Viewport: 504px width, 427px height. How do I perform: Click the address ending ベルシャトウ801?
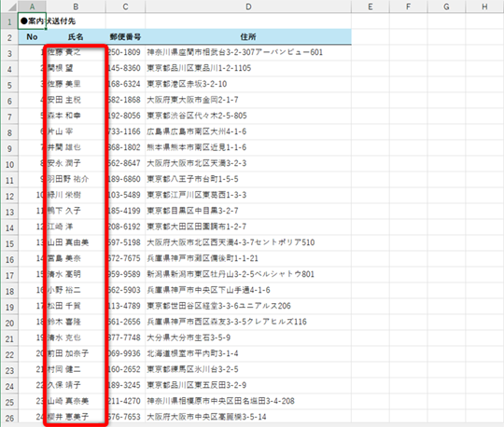[248, 274]
